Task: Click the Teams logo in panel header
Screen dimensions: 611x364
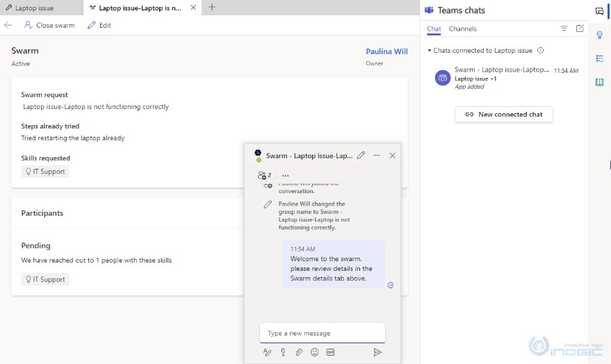Action: coord(429,10)
